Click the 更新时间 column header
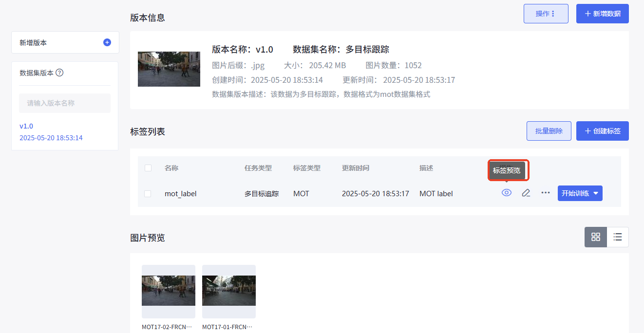 pos(356,168)
